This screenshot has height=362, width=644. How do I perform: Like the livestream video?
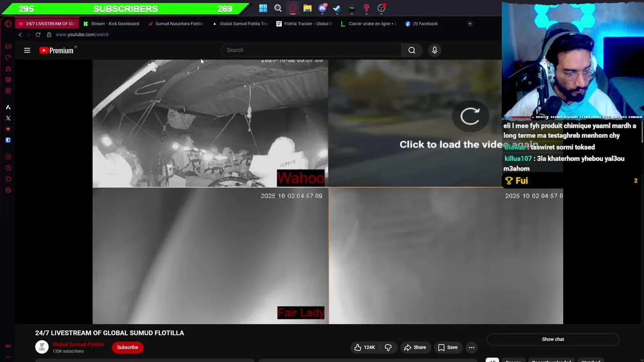pyautogui.click(x=364, y=347)
